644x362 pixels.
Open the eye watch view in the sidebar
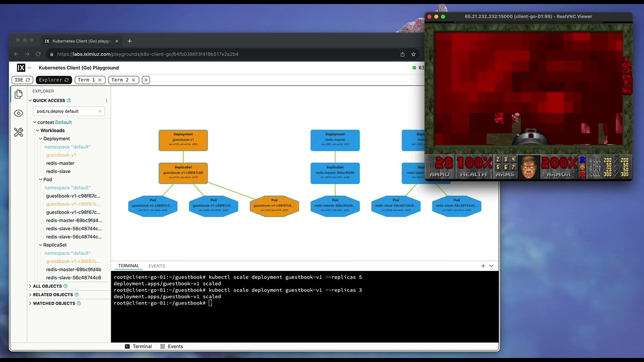19,113
